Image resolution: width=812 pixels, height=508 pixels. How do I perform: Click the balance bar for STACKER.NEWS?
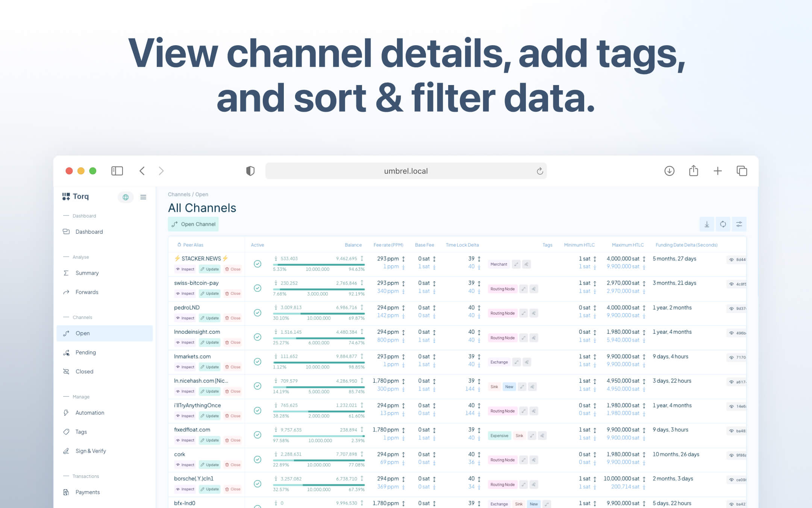pos(319,265)
